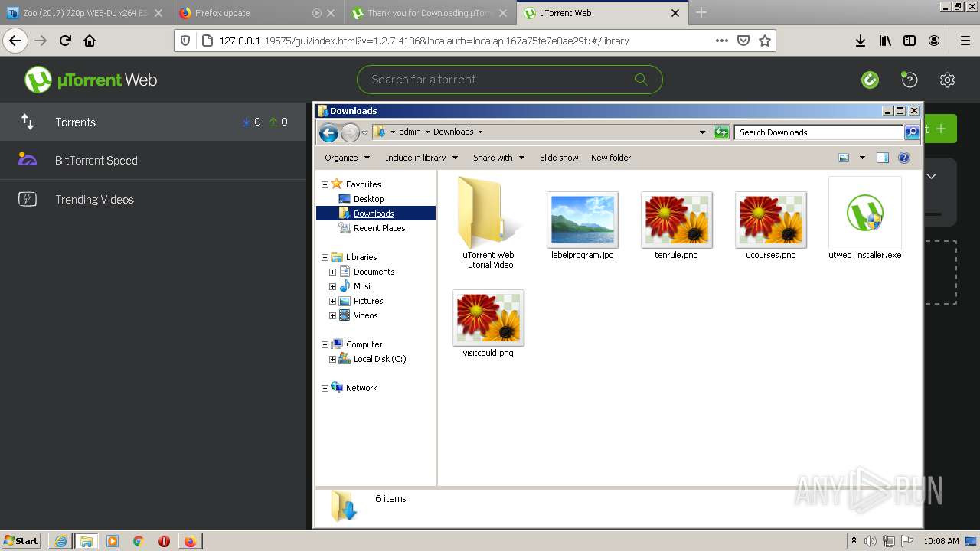Select the uTorrent Web Tutorial Video folder

click(488, 223)
